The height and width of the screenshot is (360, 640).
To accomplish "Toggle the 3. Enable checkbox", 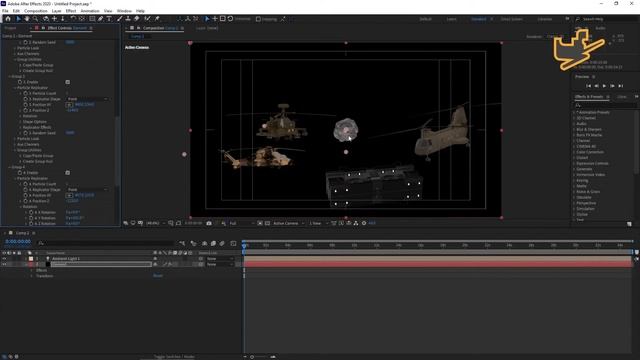I will pos(68,82).
